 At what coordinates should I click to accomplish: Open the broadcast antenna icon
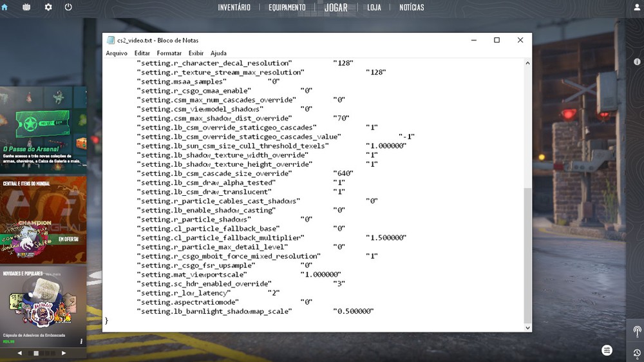[x=637, y=331]
